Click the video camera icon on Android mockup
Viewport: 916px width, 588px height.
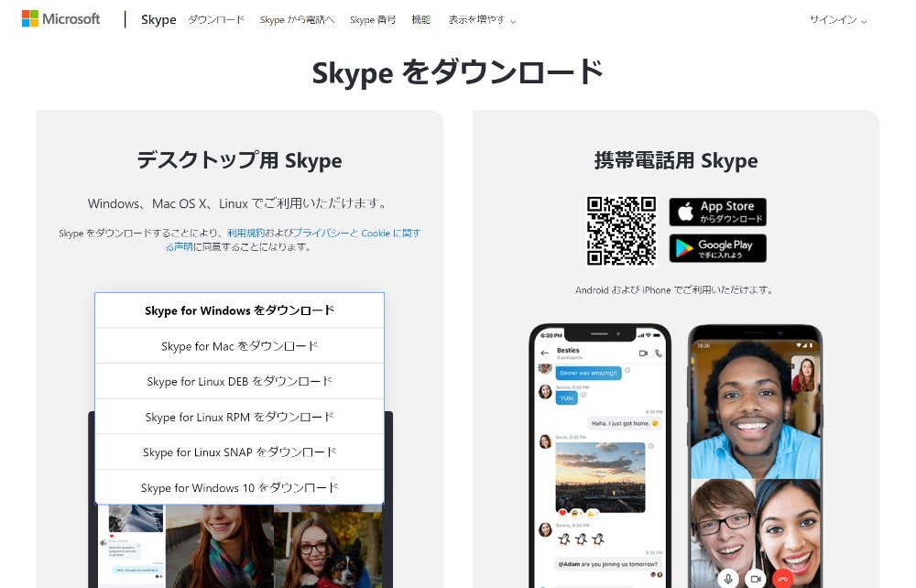pos(756,579)
